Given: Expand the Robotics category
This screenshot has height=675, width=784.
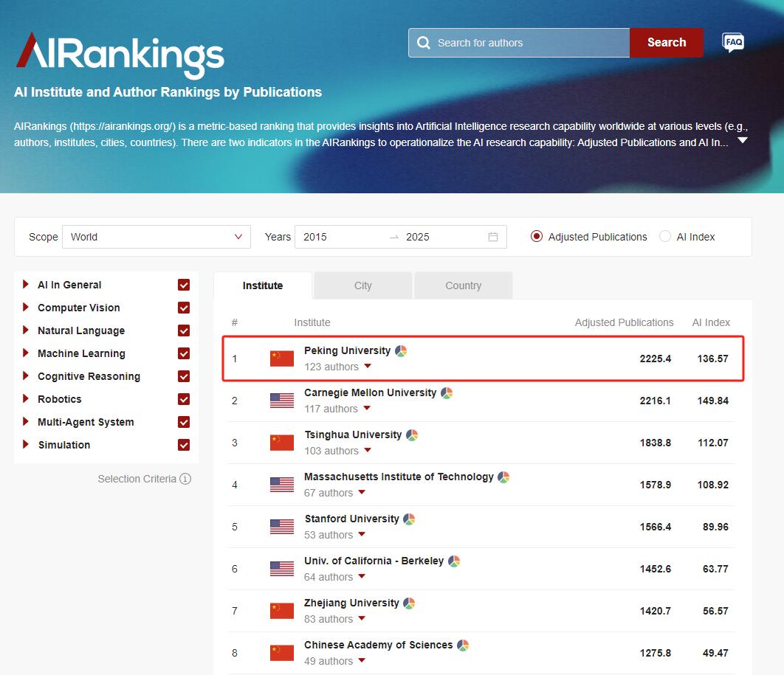Looking at the screenshot, I should [26, 398].
